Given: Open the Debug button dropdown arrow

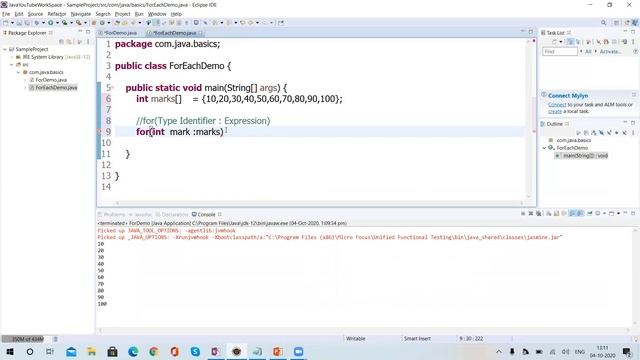Looking at the screenshot, I should pyautogui.click(x=43, y=23).
